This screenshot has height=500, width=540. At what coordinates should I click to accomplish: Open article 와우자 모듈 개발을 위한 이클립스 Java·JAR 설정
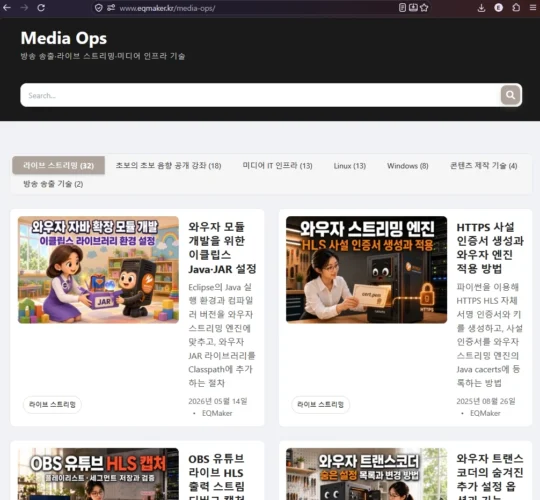pos(222,248)
